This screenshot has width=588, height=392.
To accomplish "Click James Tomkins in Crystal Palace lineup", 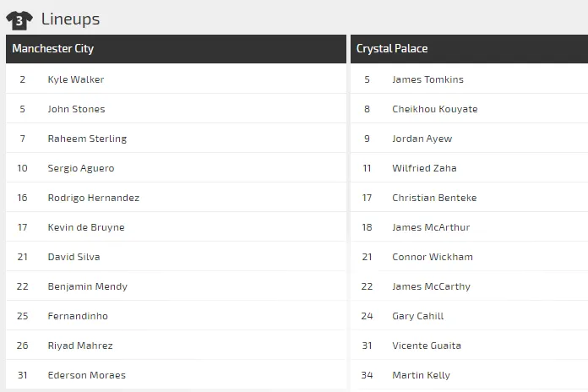I will 427,79.
